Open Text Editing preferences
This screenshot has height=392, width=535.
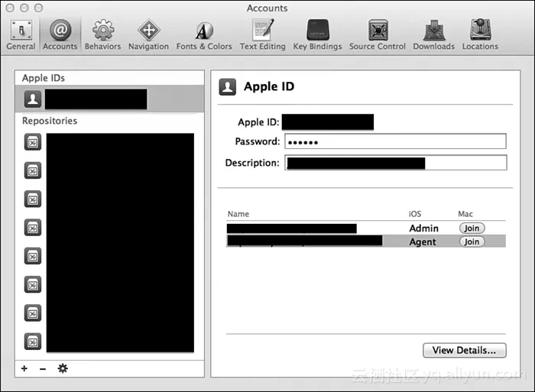point(262,35)
